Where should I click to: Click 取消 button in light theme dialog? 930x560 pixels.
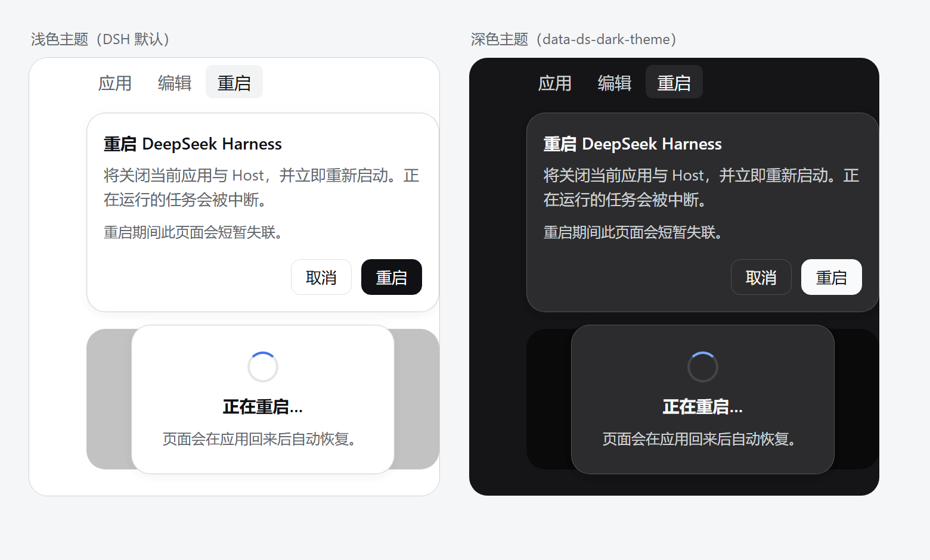[321, 277]
